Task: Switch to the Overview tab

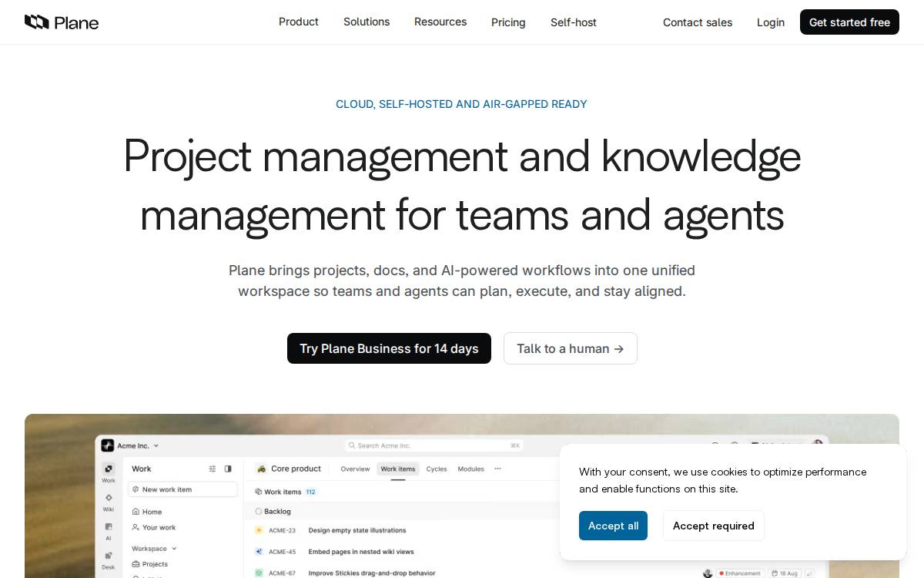Action: 355,469
